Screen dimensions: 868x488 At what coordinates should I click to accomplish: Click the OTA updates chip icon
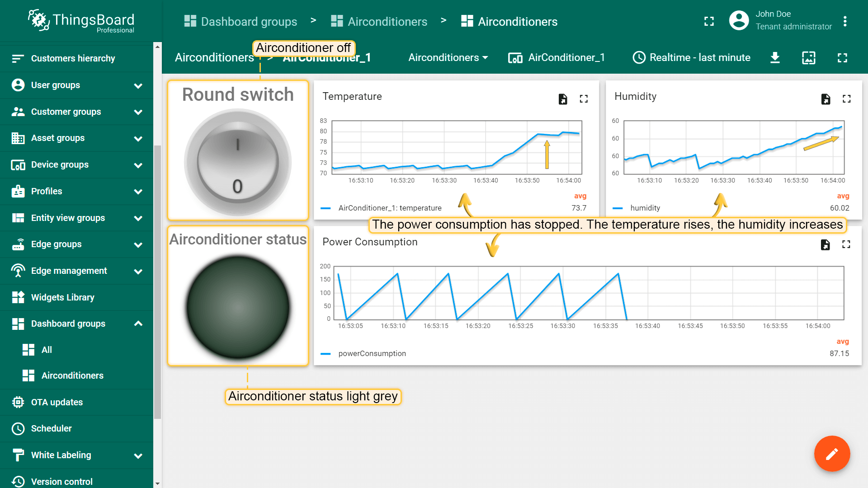(x=18, y=402)
